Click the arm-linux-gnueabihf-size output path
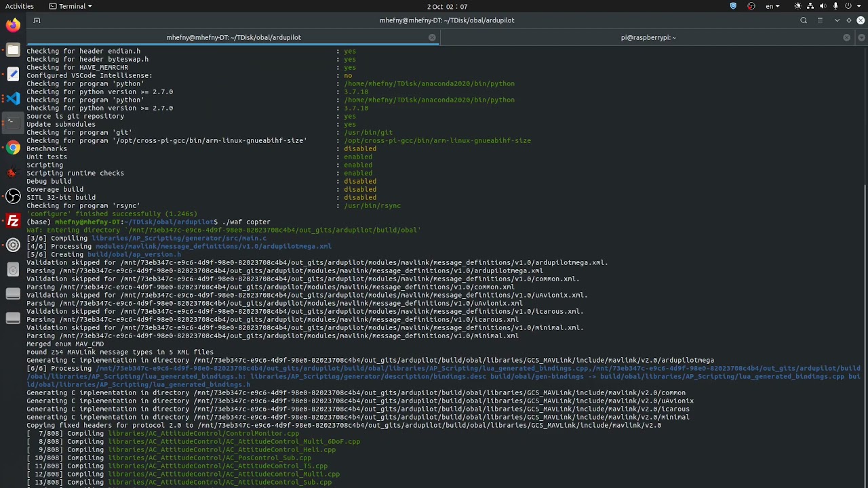The height and width of the screenshot is (488, 868). point(437,140)
